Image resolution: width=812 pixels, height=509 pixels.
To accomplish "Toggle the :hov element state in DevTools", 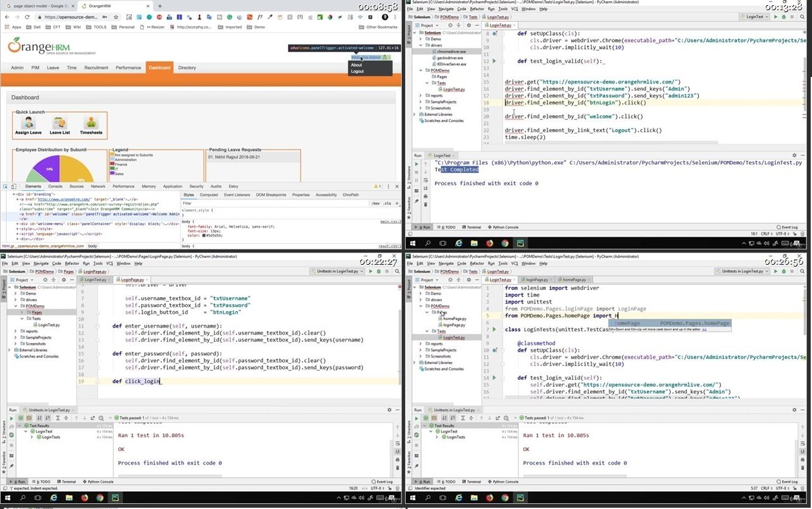I will pos(375,204).
